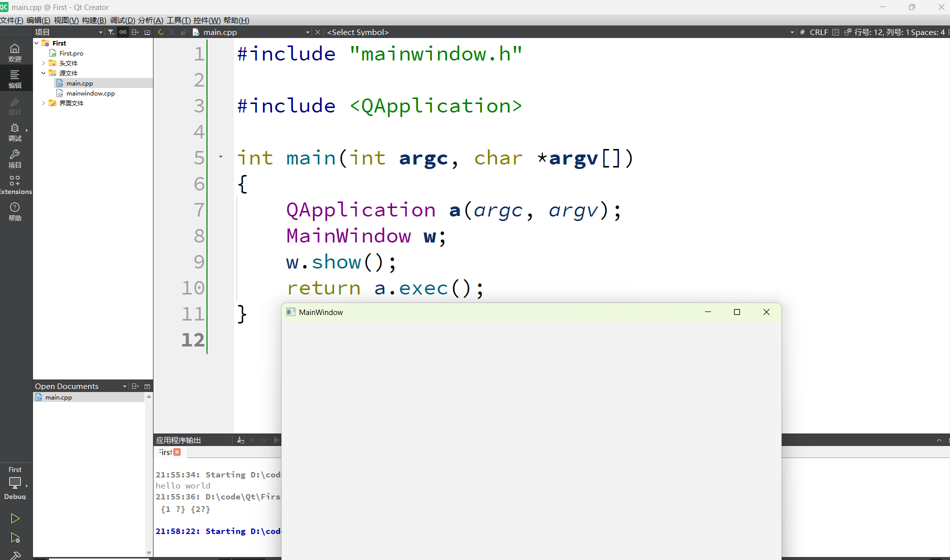Open mainwindow.cpp in project tree
The height and width of the screenshot is (560, 950).
coord(90,93)
